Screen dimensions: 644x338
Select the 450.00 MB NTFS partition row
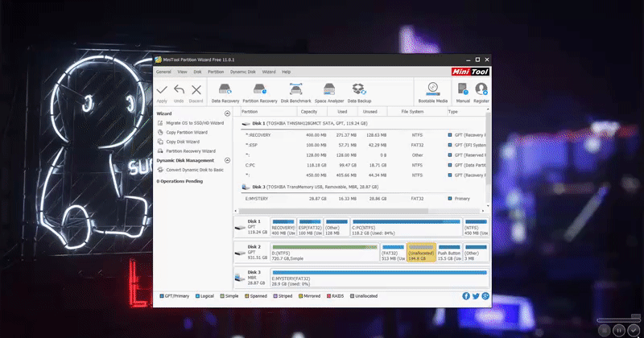363,175
